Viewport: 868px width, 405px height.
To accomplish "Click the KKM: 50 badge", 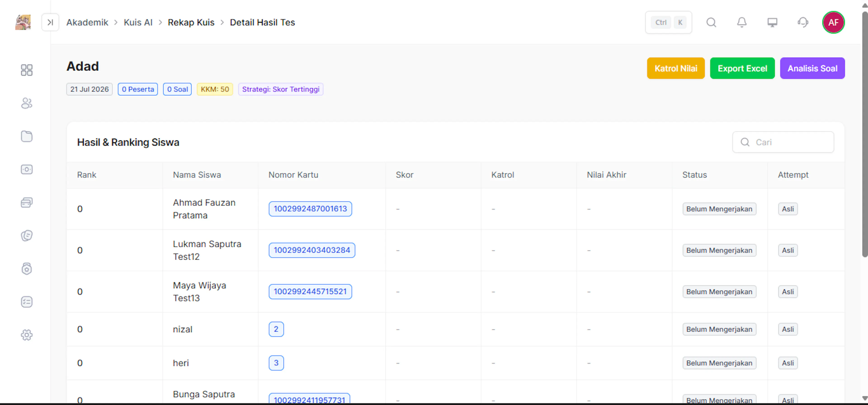I will point(215,89).
